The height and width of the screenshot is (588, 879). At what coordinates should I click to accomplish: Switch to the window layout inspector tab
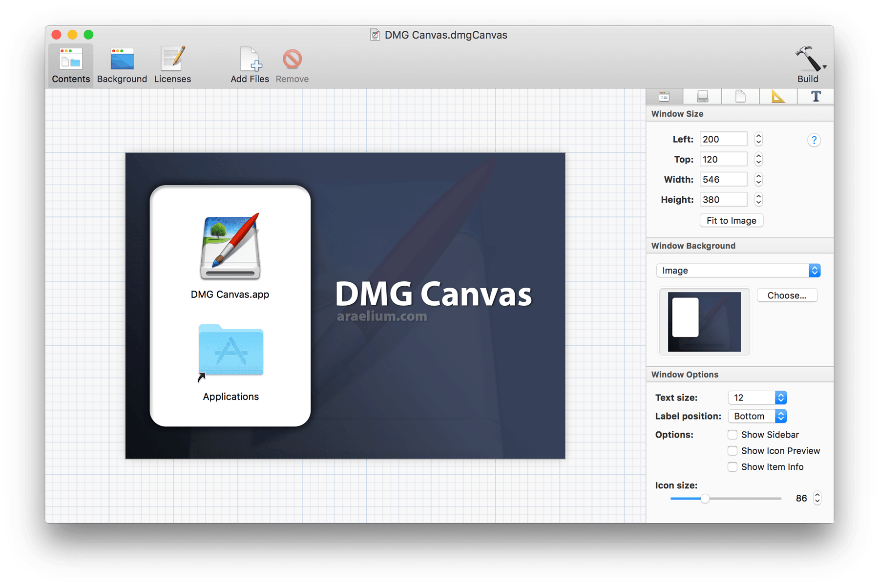point(664,96)
